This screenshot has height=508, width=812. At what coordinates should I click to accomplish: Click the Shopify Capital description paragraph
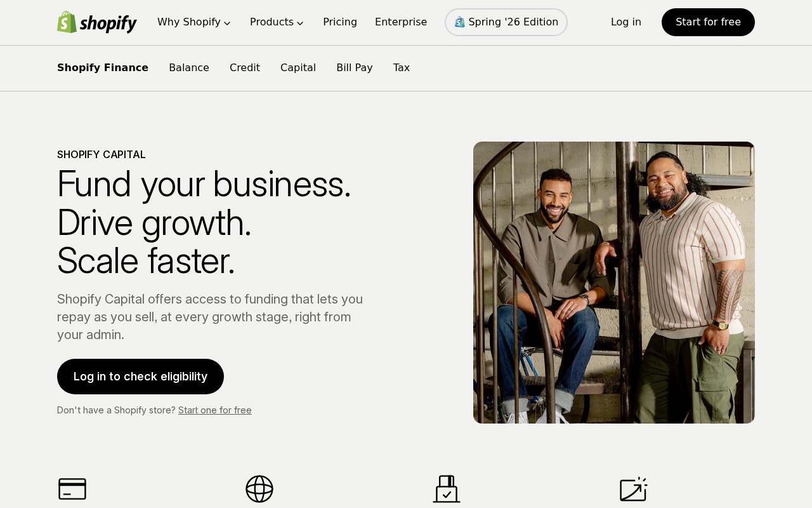pyautogui.click(x=210, y=317)
